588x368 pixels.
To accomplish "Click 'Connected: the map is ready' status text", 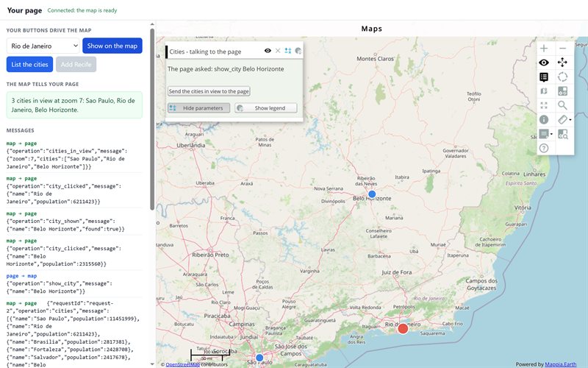I will [x=82, y=10].
